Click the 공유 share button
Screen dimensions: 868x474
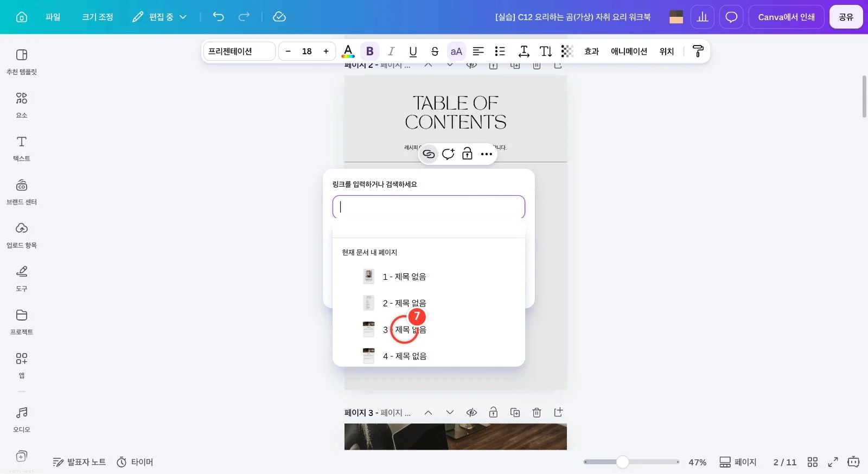pyautogui.click(x=846, y=17)
